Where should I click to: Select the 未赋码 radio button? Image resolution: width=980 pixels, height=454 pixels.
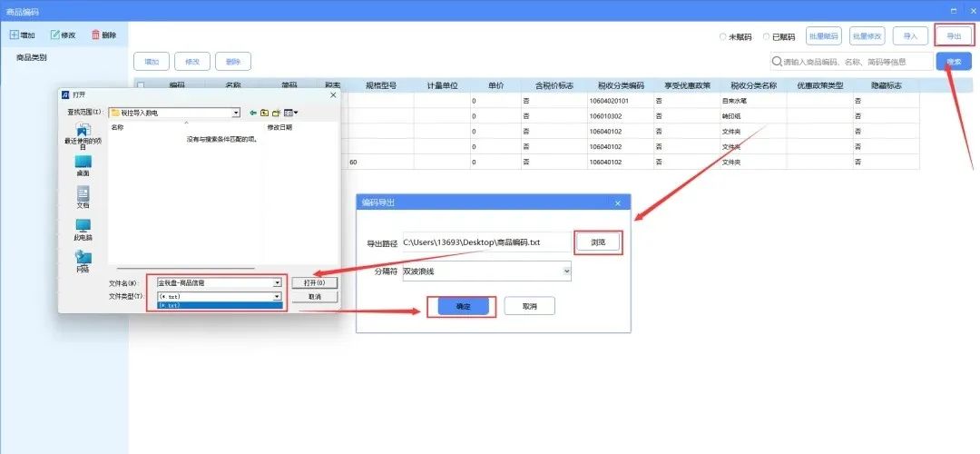723,37
